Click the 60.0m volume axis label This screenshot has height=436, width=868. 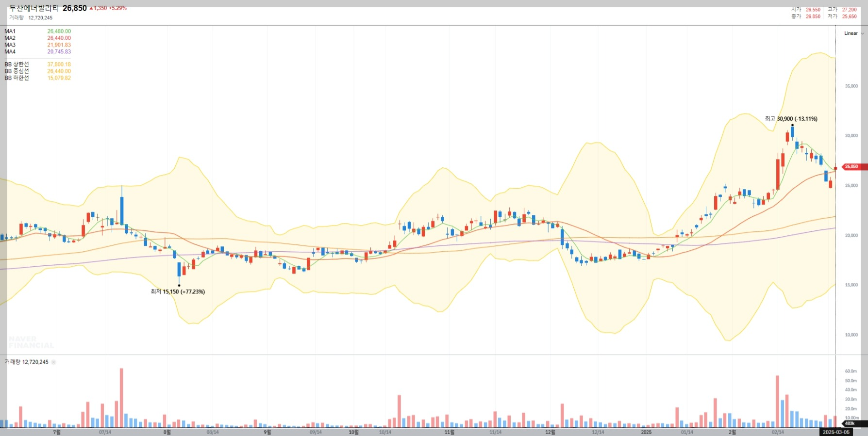[851, 371]
